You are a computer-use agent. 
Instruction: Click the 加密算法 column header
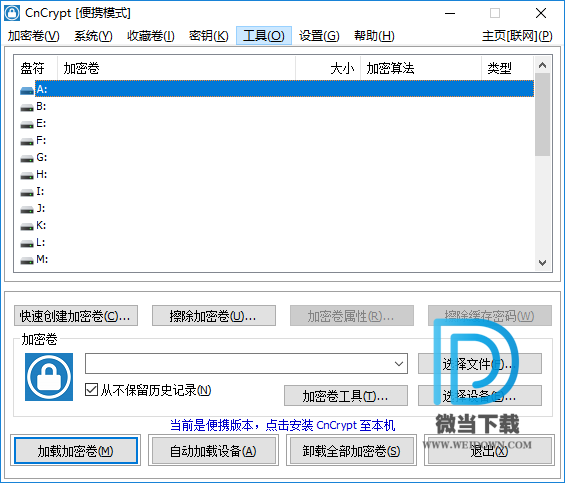[421, 68]
